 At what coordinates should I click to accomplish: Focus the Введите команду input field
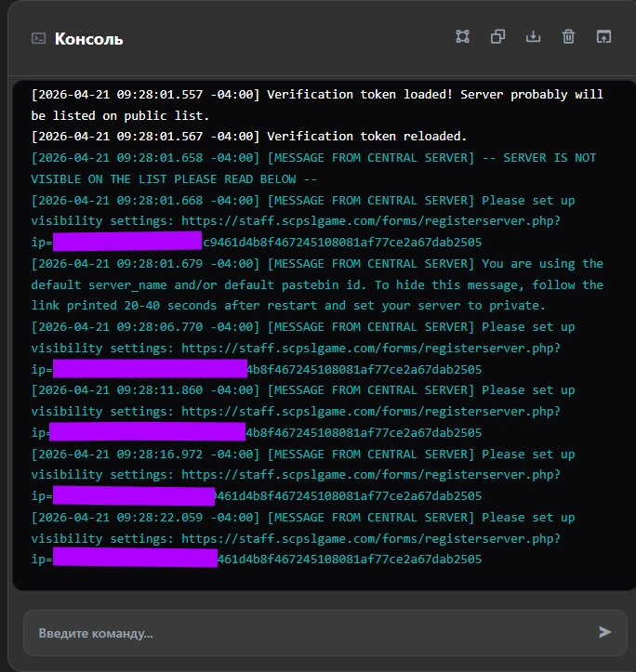pos(325,633)
